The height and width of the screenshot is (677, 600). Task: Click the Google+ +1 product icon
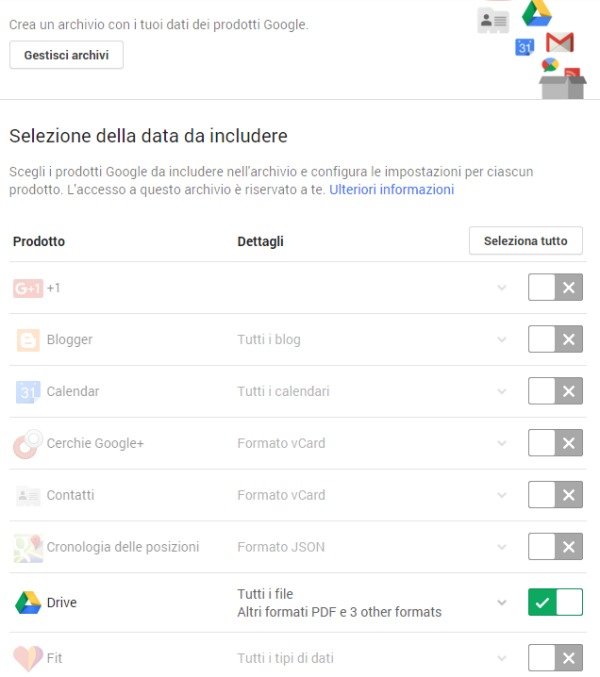(x=28, y=288)
